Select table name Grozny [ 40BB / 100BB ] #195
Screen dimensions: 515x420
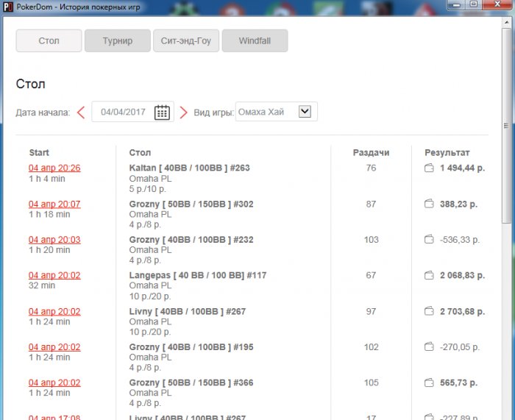(191, 347)
